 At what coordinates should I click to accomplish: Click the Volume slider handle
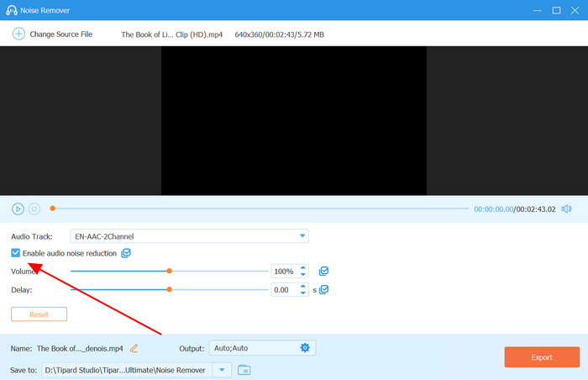pos(170,272)
